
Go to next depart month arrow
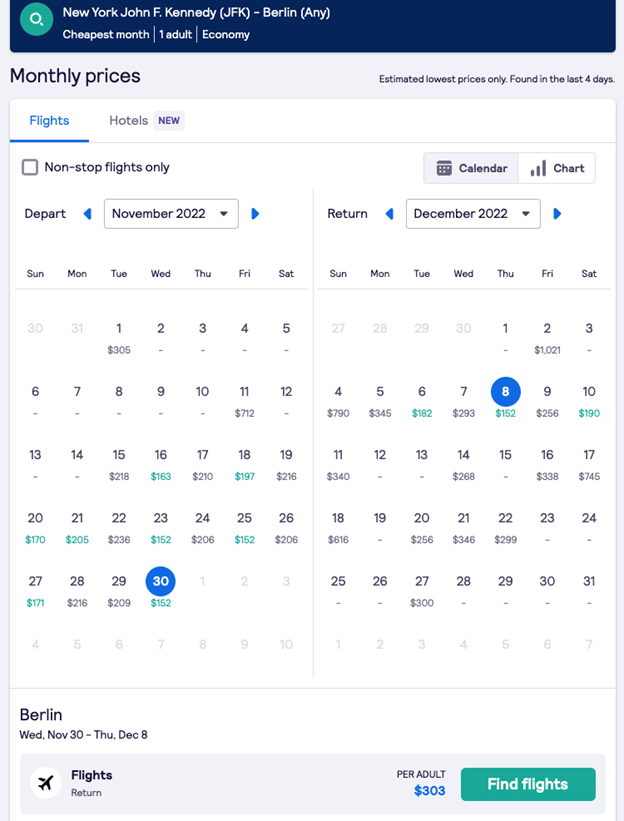pyautogui.click(x=255, y=214)
